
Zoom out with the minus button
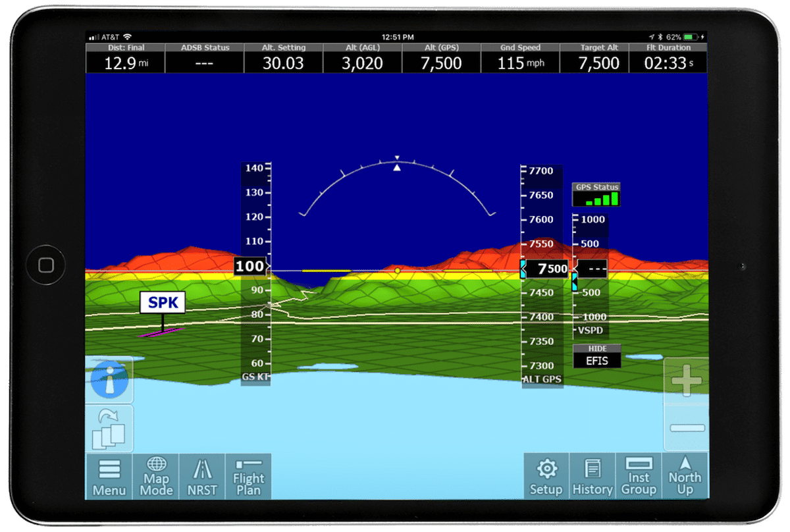[x=687, y=428]
